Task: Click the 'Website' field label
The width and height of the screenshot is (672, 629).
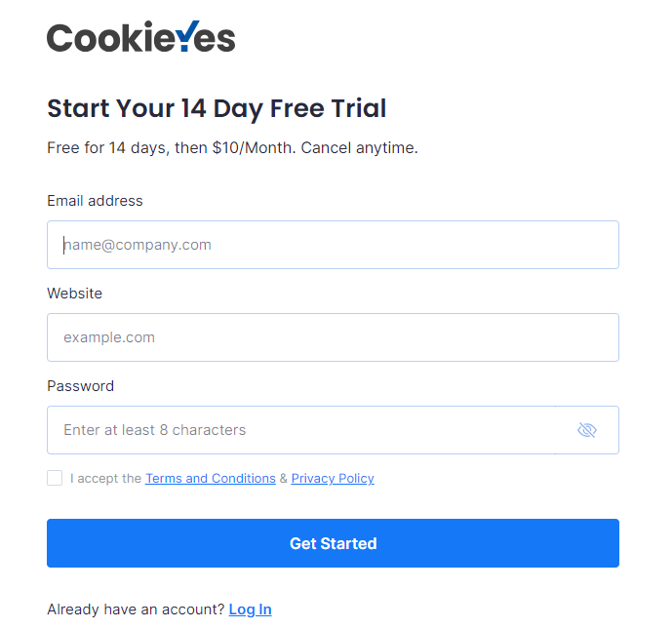Action: point(74,294)
